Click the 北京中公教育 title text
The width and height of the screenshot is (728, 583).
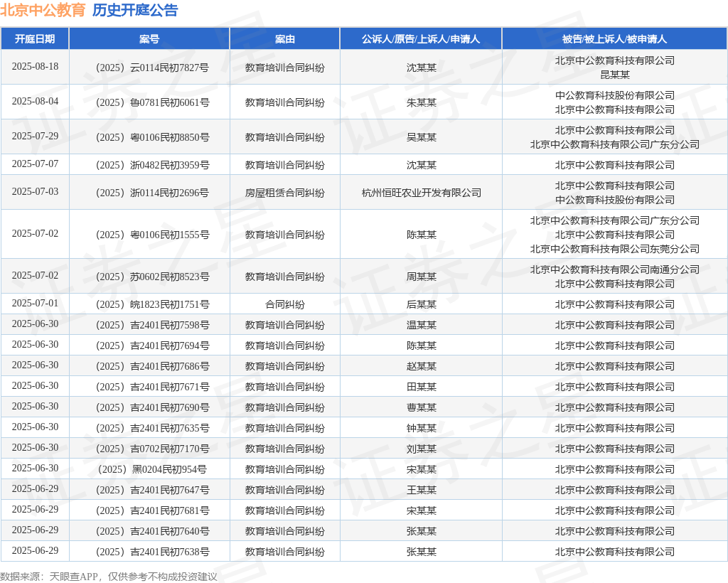(43, 10)
